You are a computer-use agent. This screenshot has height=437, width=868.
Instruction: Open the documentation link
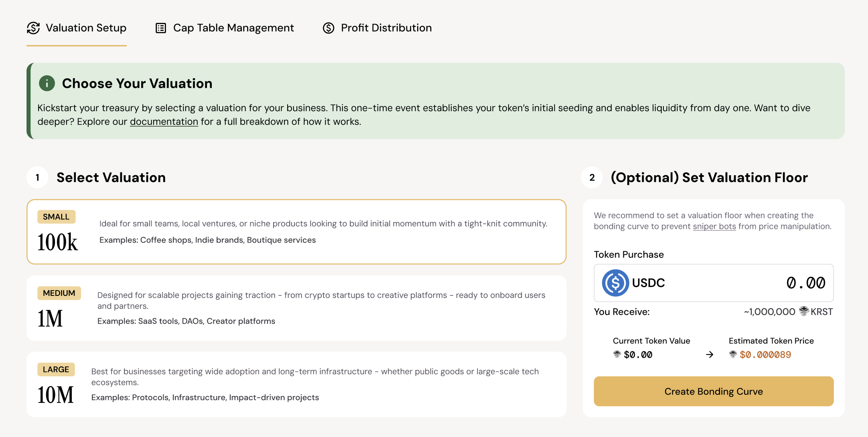point(164,121)
